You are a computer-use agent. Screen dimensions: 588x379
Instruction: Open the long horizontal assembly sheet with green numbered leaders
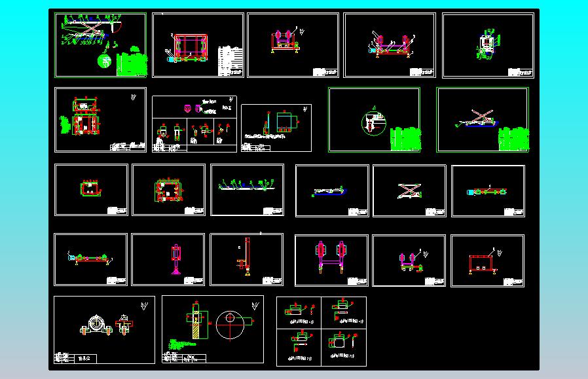point(247,190)
